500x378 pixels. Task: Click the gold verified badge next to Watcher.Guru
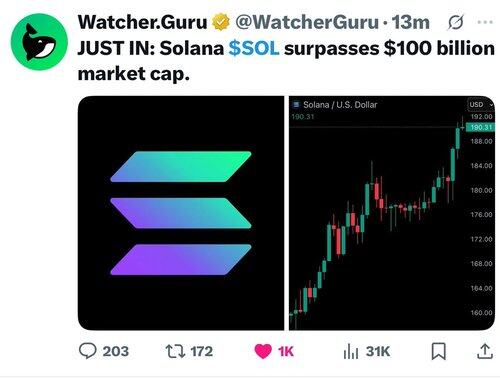click(x=221, y=22)
